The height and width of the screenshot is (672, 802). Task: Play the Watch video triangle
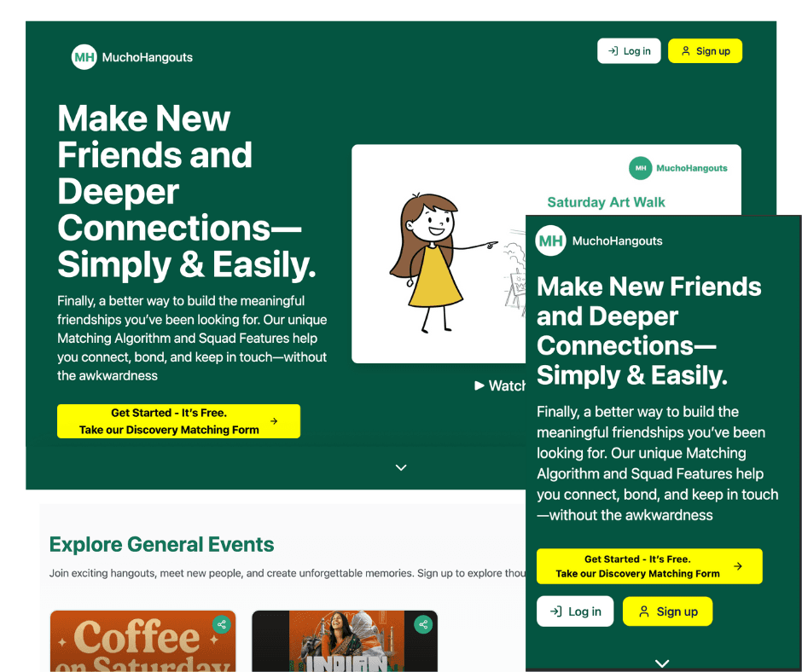pos(479,385)
